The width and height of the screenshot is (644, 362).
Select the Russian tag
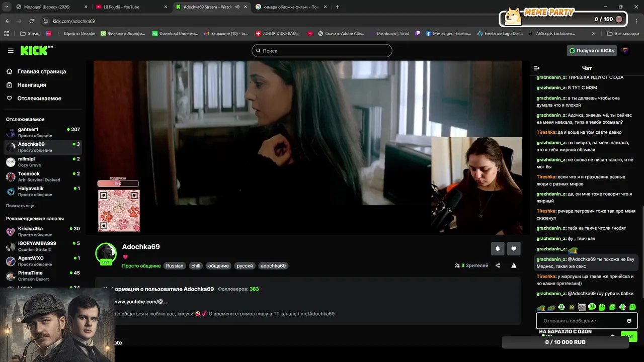(x=175, y=266)
